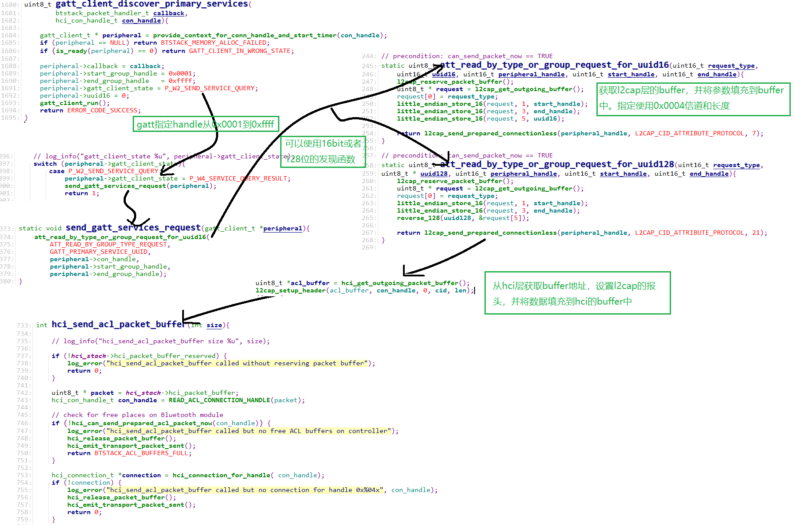Image resolution: width=812 pixels, height=525 pixels.
Task: Click is_ready call on line 1686
Action: tap(71, 51)
